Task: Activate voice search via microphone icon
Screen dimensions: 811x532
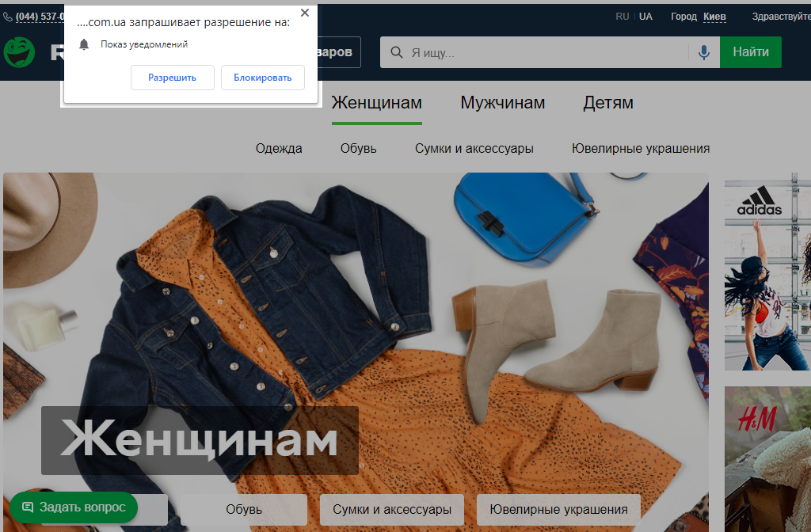Action: (704, 51)
